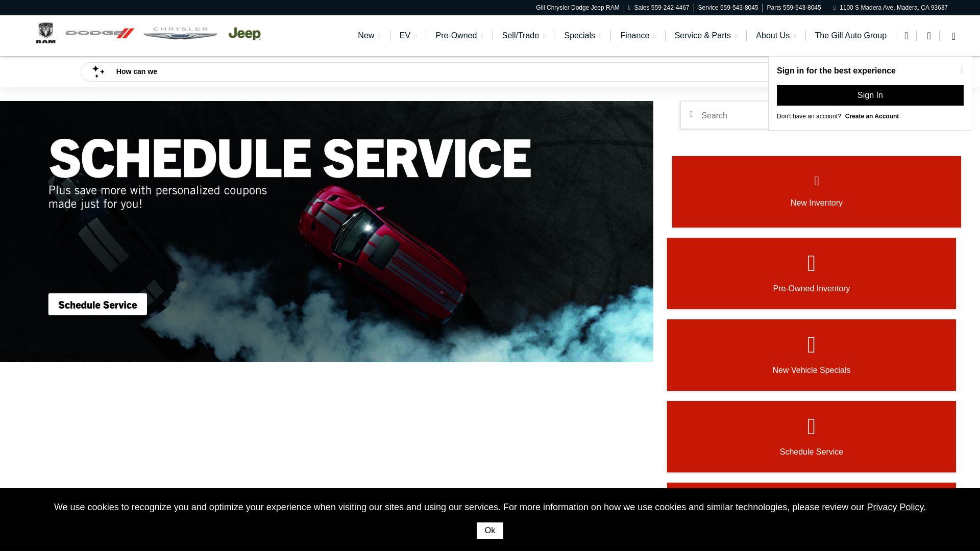The height and width of the screenshot is (551, 980).
Task: Click the map pin icon beside the address
Action: (835, 8)
